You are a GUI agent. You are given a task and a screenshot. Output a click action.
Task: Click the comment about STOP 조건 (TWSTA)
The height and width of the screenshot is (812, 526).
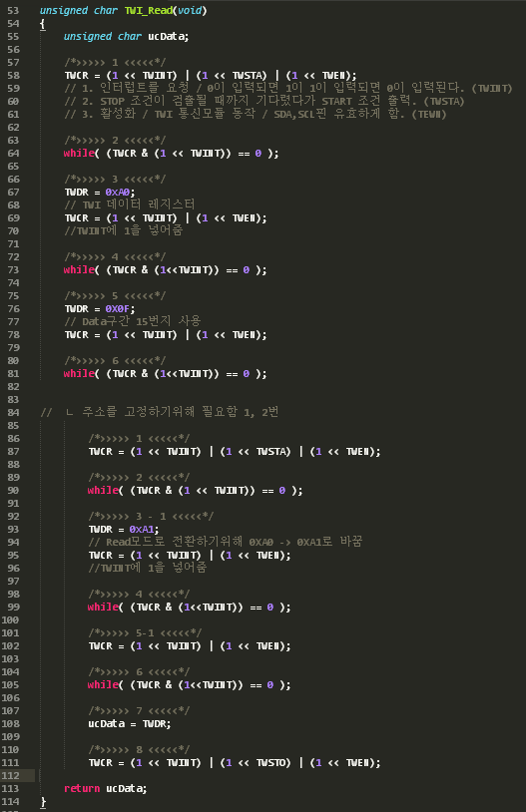(x=264, y=101)
